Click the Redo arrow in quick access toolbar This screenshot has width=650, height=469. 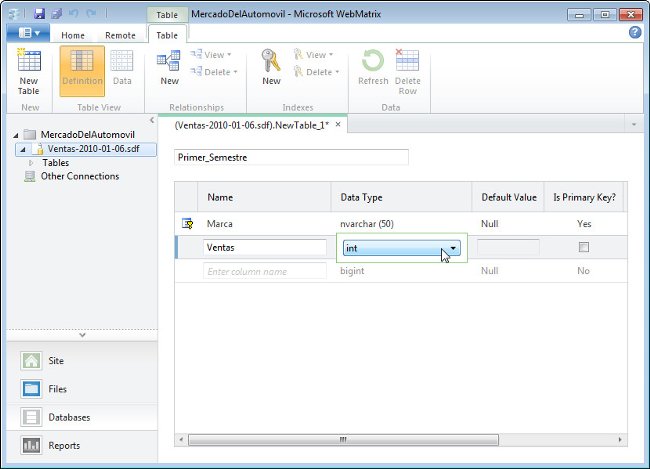91,13
